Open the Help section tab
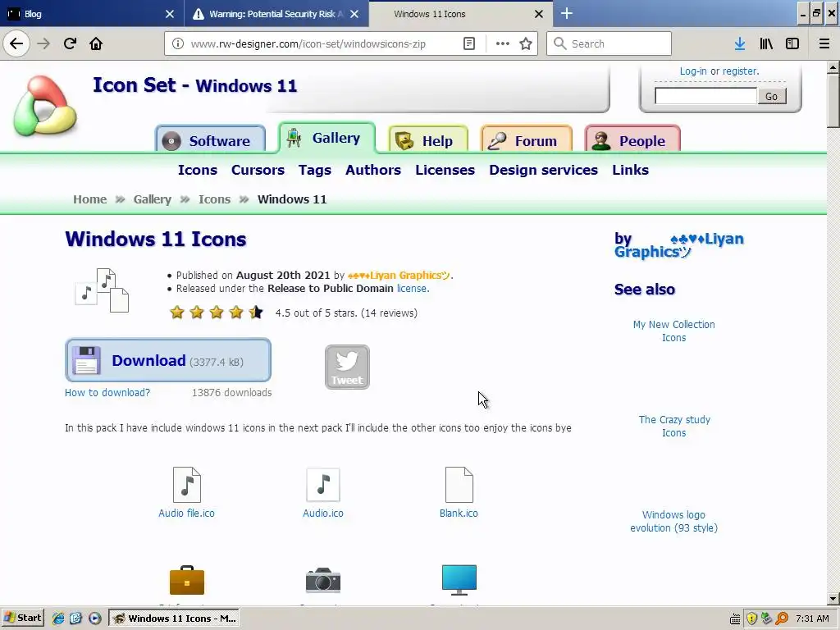 428,139
